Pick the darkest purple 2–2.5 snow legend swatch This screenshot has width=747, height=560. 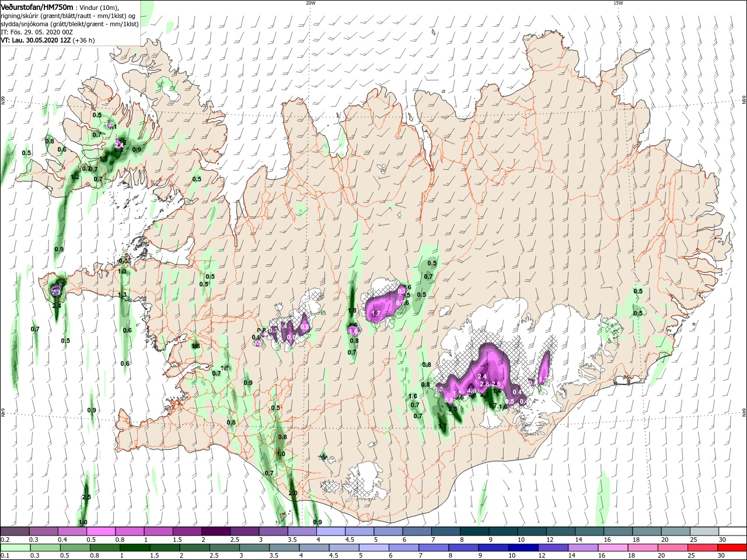pos(215,531)
